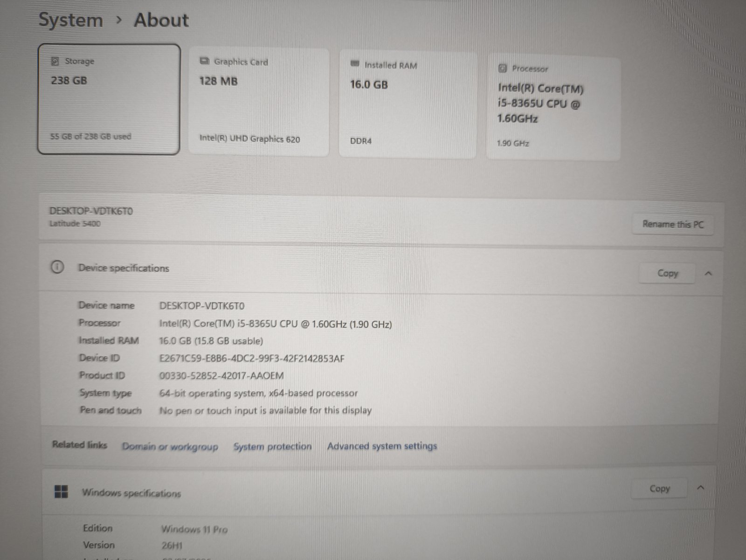Open the Installed RAM 16.0 GB card
Screen dimensions: 746x560
[x=408, y=105]
